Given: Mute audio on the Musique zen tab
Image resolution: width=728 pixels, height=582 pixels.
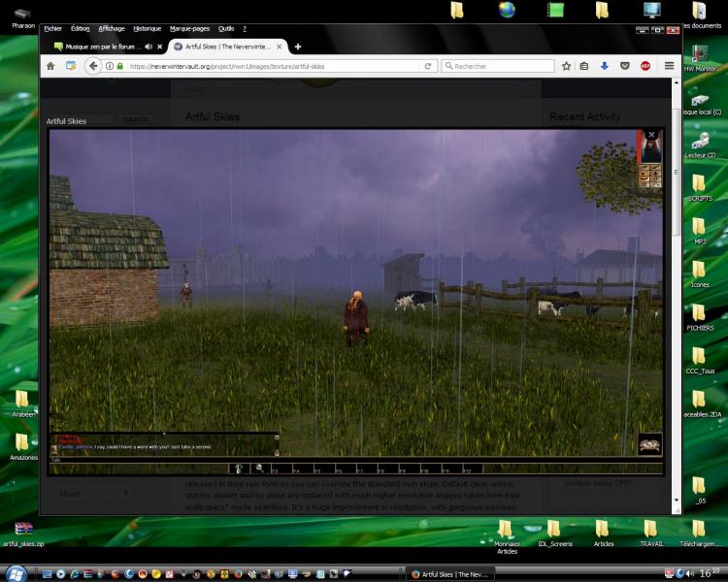Looking at the screenshot, I should [x=149, y=47].
